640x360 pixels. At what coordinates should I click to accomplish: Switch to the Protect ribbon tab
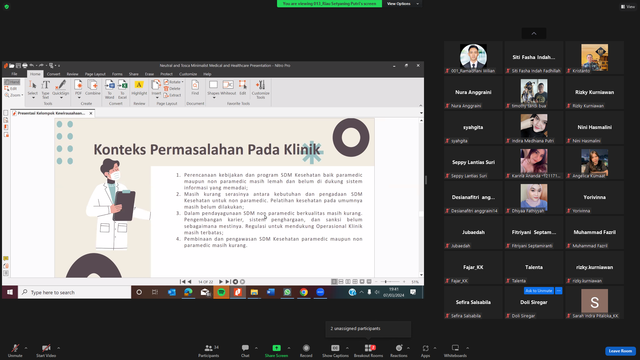(x=166, y=74)
